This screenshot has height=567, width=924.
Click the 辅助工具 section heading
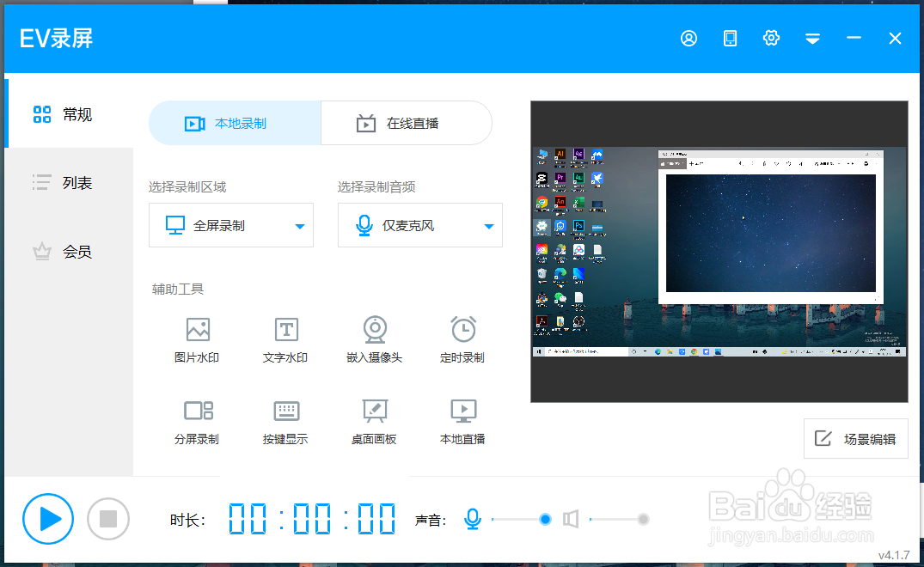click(178, 290)
